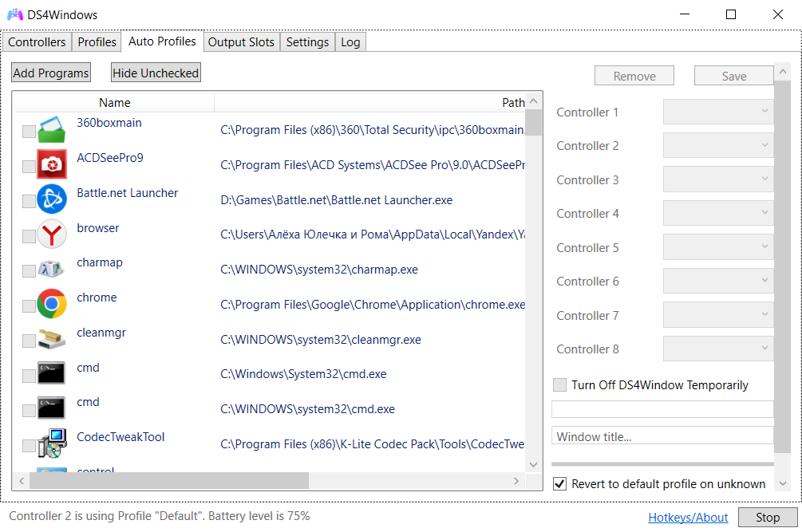This screenshot has width=802, height=532.
Task: Click the Battle.net Launcher icon
Action: coord(52,199)
